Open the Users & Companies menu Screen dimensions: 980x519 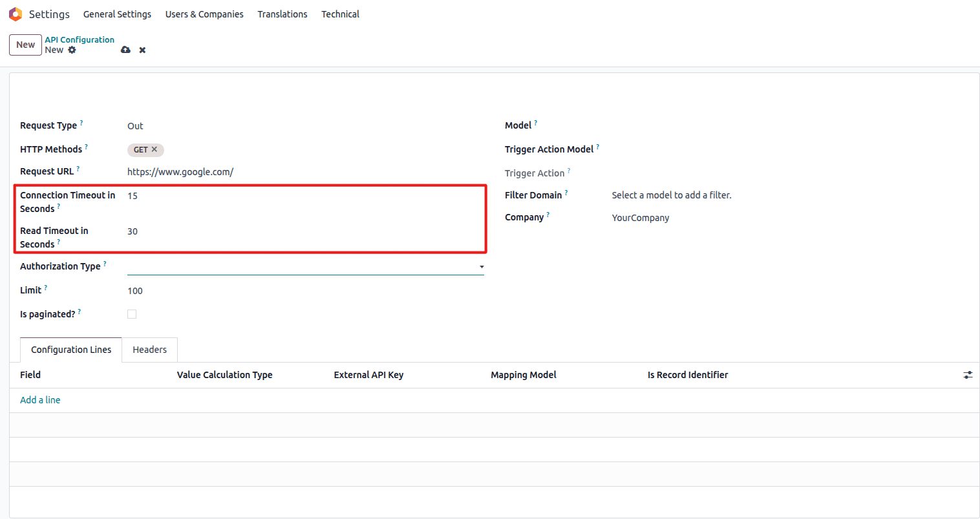pos(204,14)
